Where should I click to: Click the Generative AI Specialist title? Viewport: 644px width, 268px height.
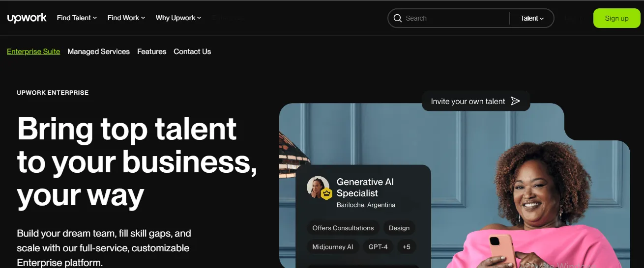365,188
